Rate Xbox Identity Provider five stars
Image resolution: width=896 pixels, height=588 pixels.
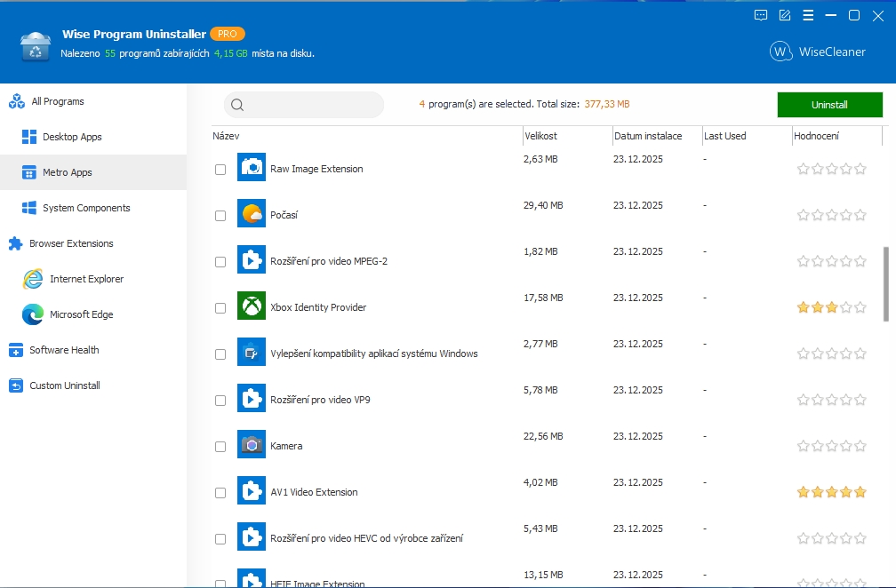pyautogui.click(x=860, y=307)
